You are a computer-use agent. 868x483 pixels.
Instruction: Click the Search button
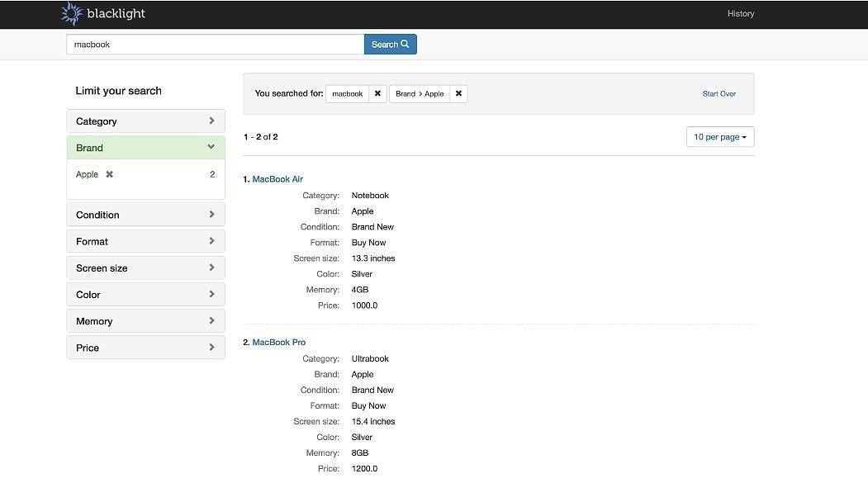point(391,45)
